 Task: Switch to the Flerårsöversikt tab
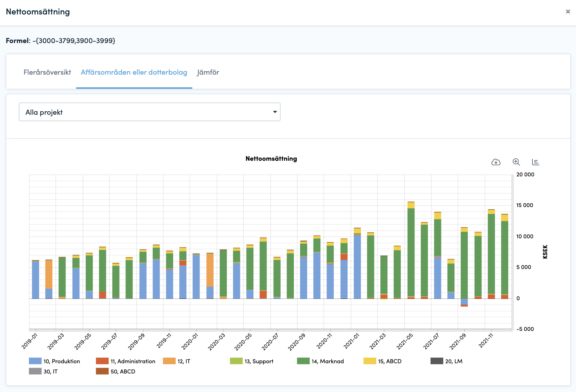click(x=47, y=72)
